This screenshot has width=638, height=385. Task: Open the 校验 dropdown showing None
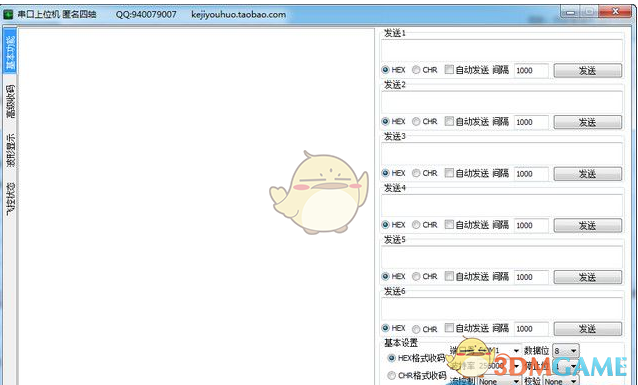point(561,381)
